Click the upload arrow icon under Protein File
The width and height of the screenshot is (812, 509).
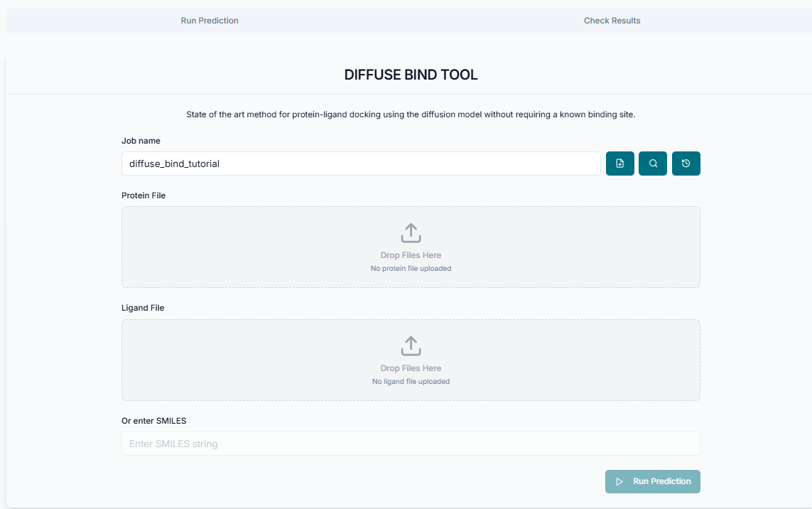pos(411,233)
